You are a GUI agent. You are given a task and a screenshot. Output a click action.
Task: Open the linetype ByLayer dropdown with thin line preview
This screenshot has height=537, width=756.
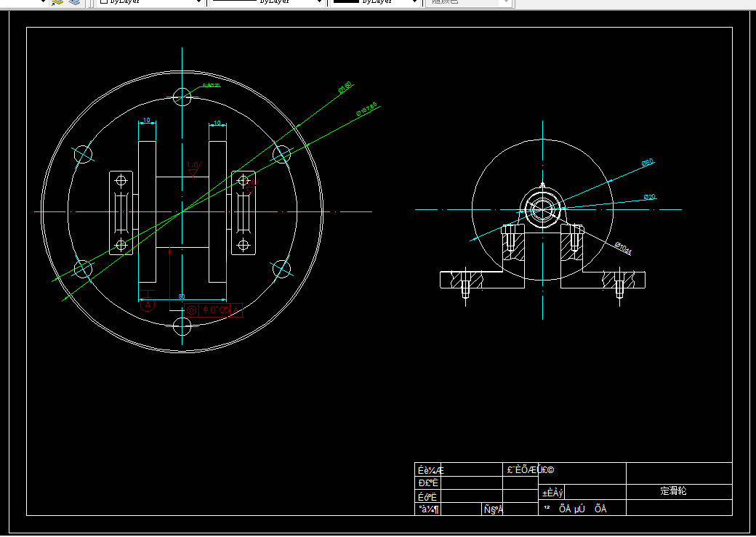(268, 2)
